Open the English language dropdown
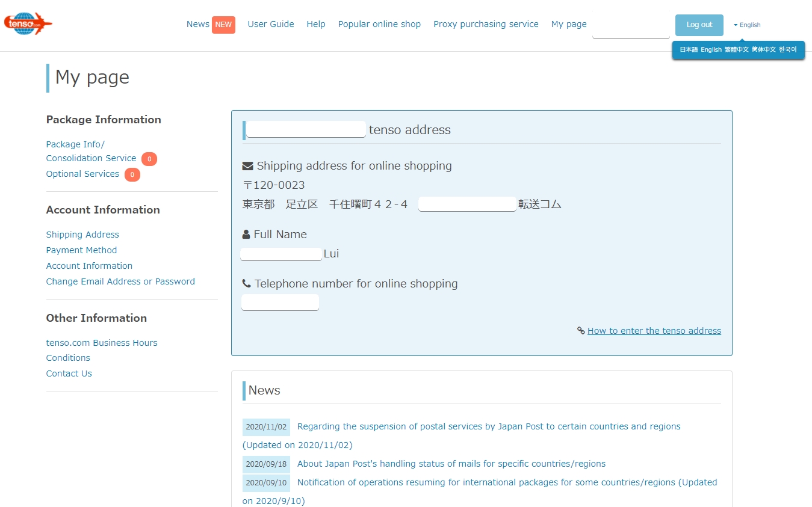Screen dimensions: 812x507 (x=747, y=25)
